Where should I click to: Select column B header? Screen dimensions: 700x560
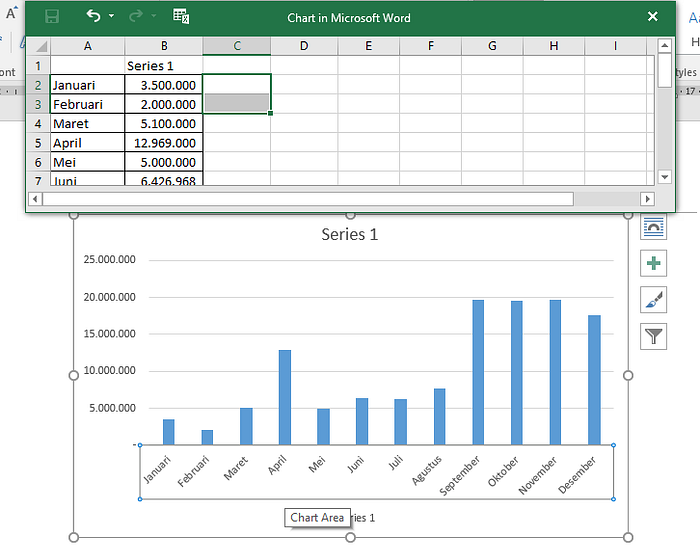click(x=164, y=46)
